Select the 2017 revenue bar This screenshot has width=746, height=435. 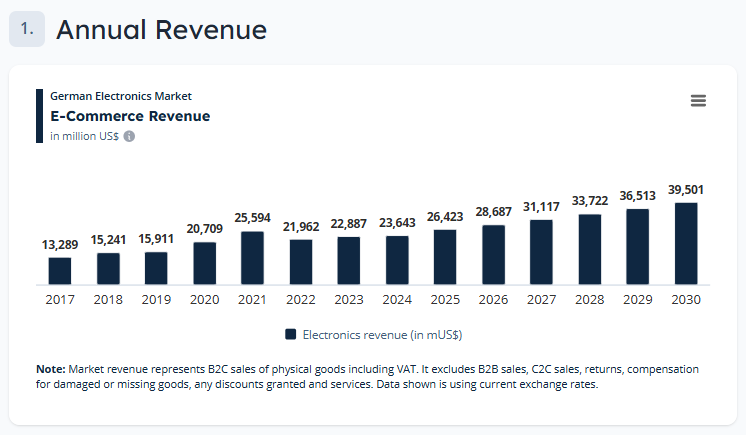tap(60, 271)
